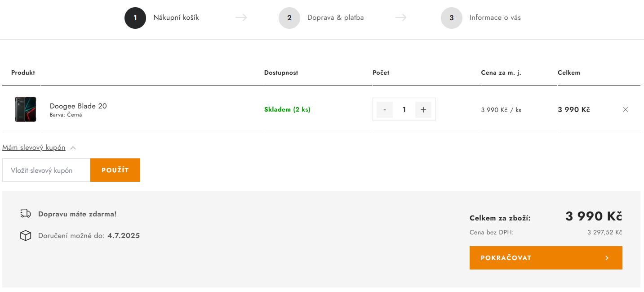Remove Doogee Blade 20 from cart
Image resolution: width=644 pixels, height=292 pixels.
625,109
